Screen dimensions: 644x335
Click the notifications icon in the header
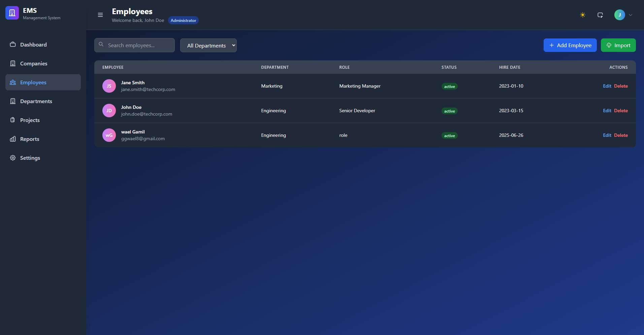(600, 15)
